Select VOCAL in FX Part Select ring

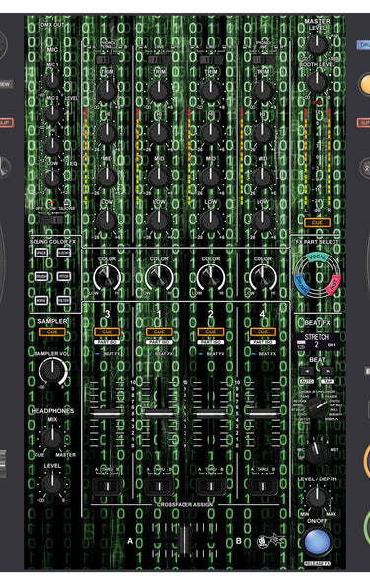(317, 257)
